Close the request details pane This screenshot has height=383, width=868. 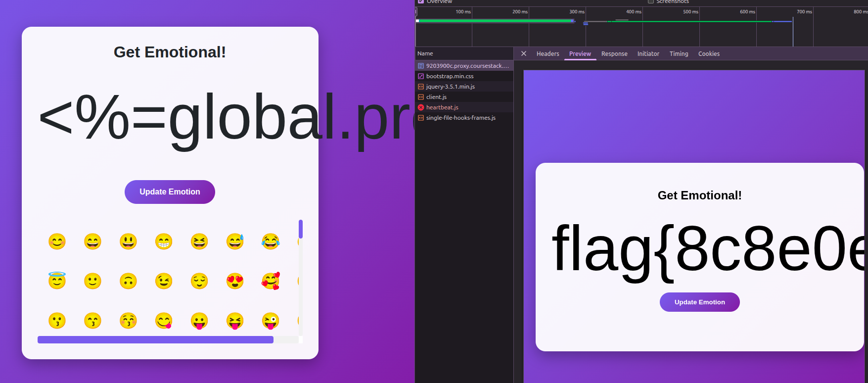pyautogui.click(x=524, y=53)
